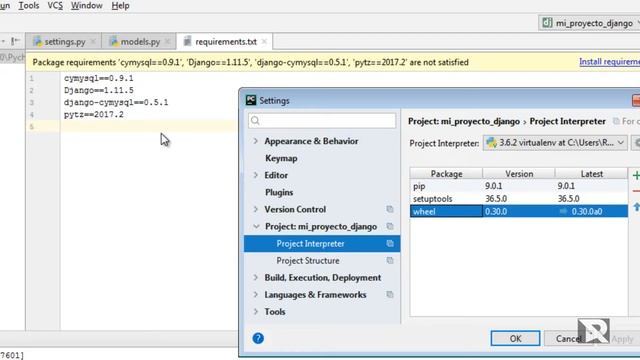This screenshot has height=360, width=640.
Task: Click mi_proyecto_django breadcrumb in Settings header
Action: point(464,122)
